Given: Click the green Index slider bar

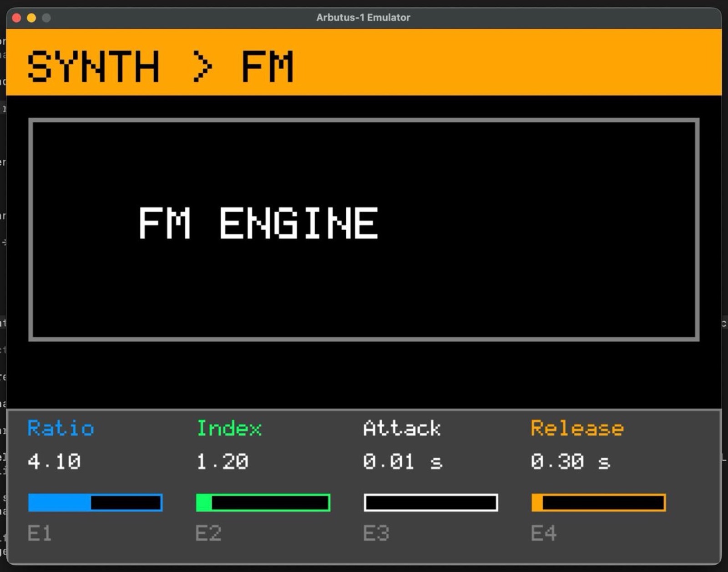Looking at the screenshot, I should click(263, 503).
